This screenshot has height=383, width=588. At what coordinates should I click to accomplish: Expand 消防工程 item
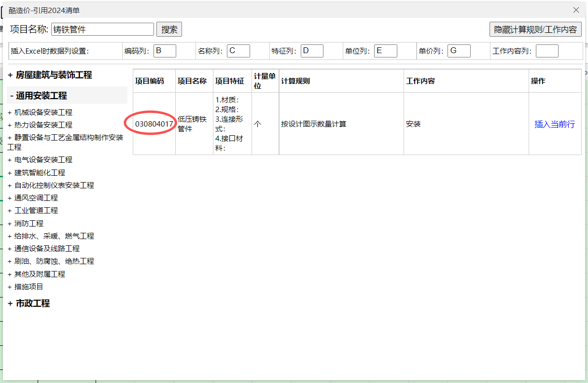click(x=26, y=223)
